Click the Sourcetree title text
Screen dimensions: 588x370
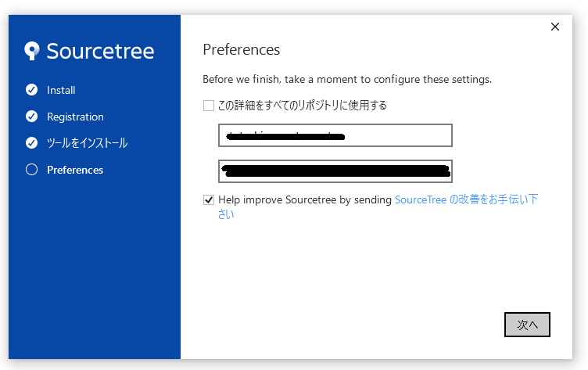(100, 52)
